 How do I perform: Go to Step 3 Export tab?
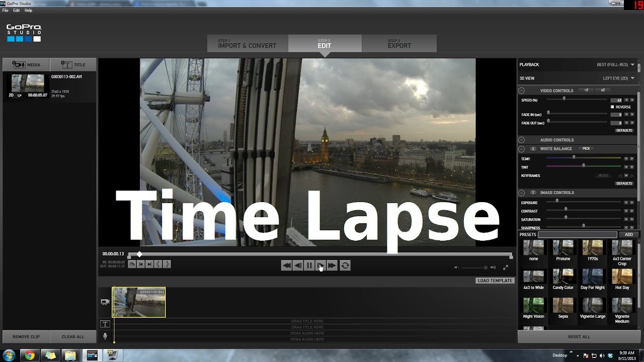pyautogui.click(x=399, y=43)
